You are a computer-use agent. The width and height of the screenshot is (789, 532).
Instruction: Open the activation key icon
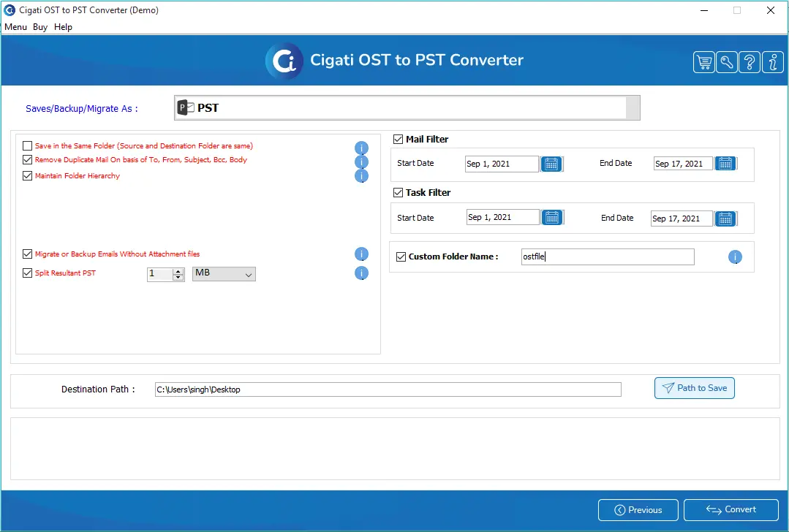pyautogui.click(x=727, y=62)
